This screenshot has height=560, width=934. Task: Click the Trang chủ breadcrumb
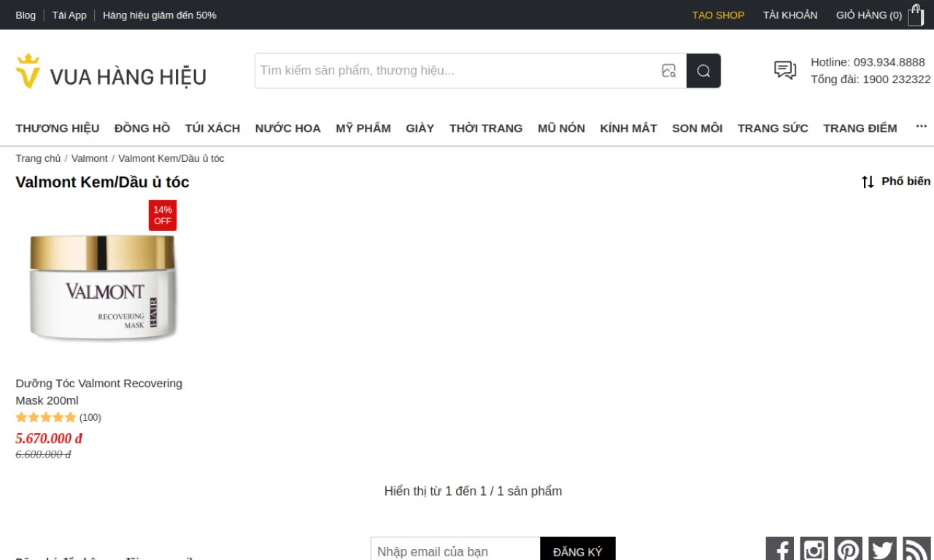click(38, 158)
